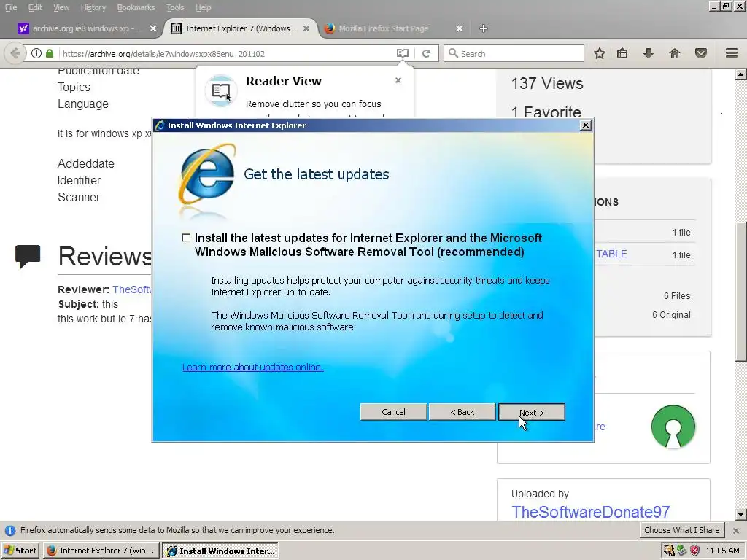Close the Install Windows Internet Explorer dialog
747x560 pixels.
pyautogui.click(x=586, y=125)
